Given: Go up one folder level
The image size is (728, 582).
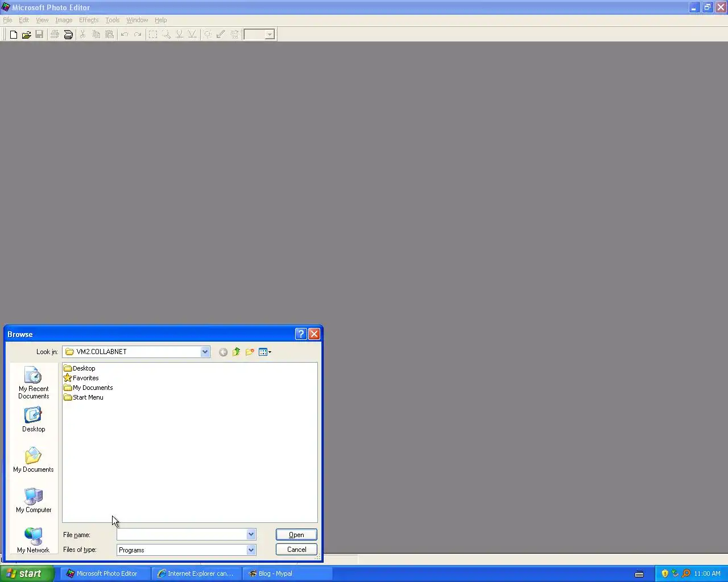Looking at the screenshot, I should (x=236, y=352).
